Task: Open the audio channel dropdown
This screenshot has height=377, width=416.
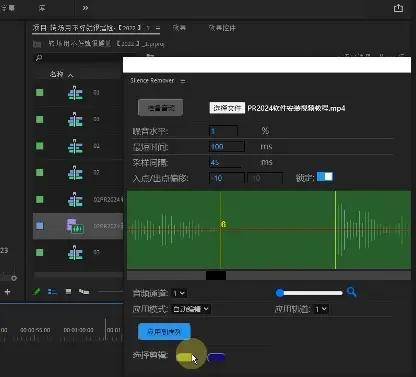Action: pos(179,293)
